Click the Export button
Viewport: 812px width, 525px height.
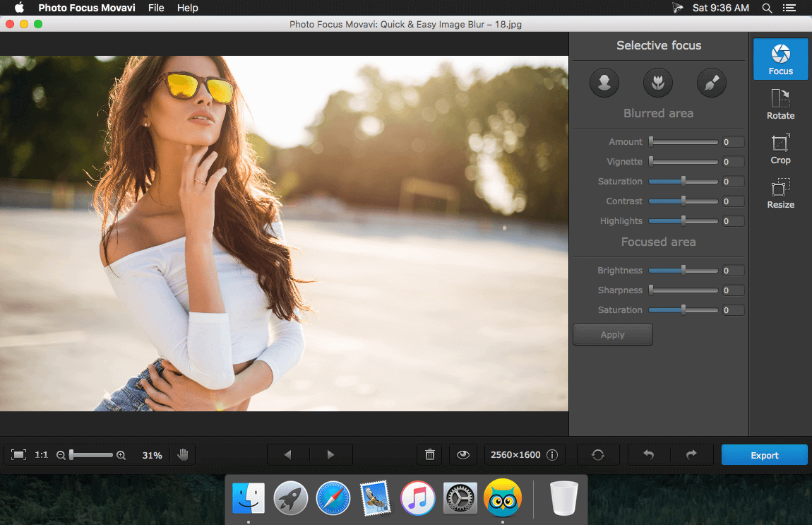pyautogui.click(x=765, y=455)
